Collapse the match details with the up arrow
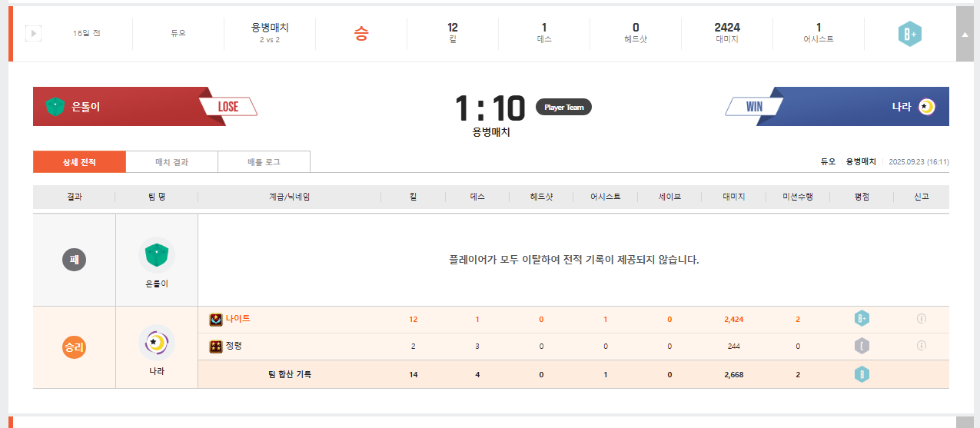980x428 pixels. pyautogui.click(x=964, y=34)
